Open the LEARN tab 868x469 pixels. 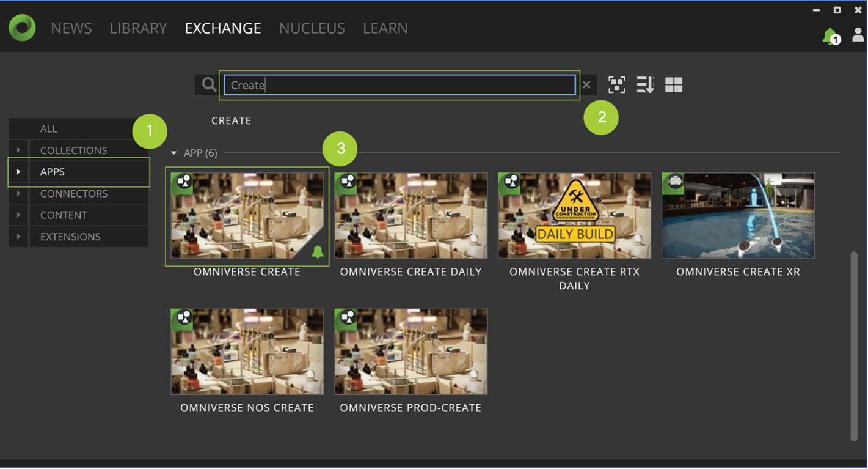[x=385, y=28]
